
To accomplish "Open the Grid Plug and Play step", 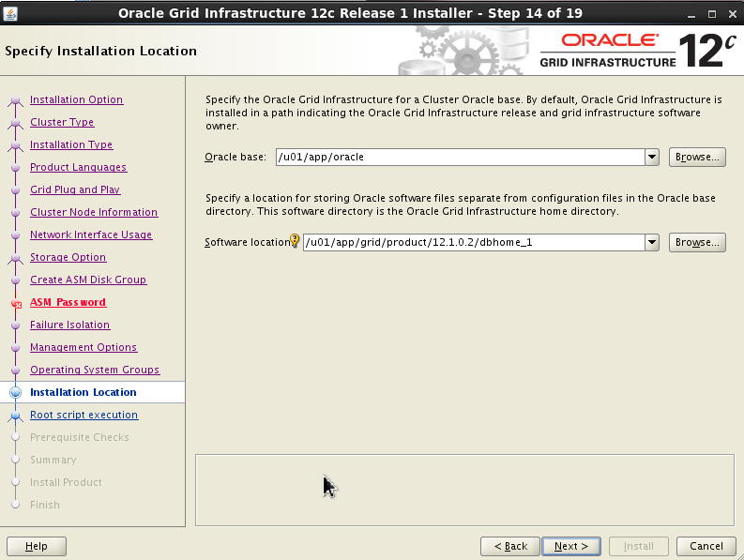I will (x=75, y=189).
